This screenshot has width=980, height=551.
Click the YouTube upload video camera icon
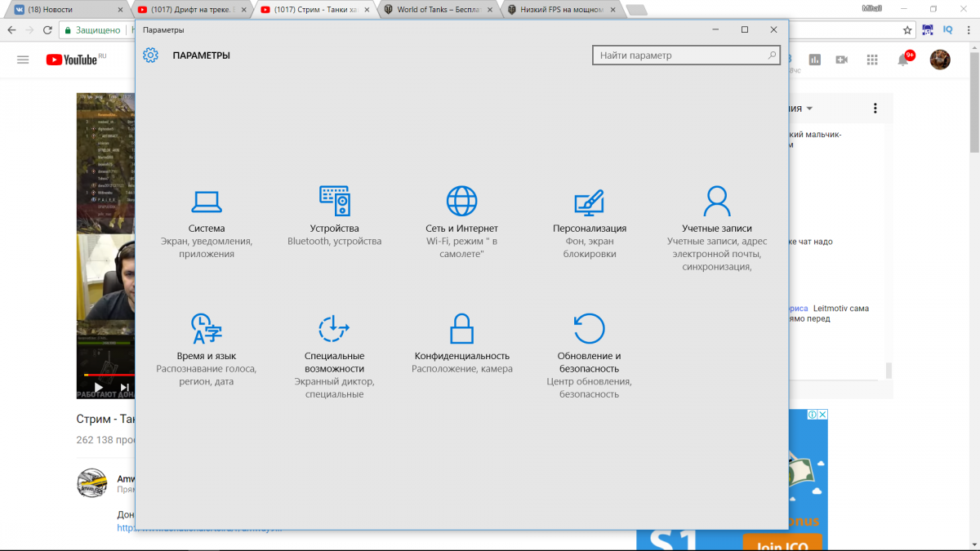(x=842, y=60)
